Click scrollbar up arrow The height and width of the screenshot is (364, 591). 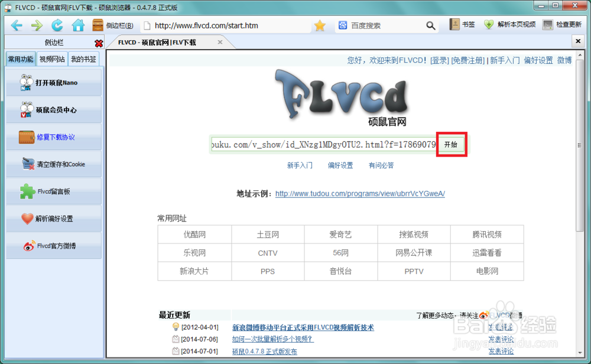click(580, 56)
